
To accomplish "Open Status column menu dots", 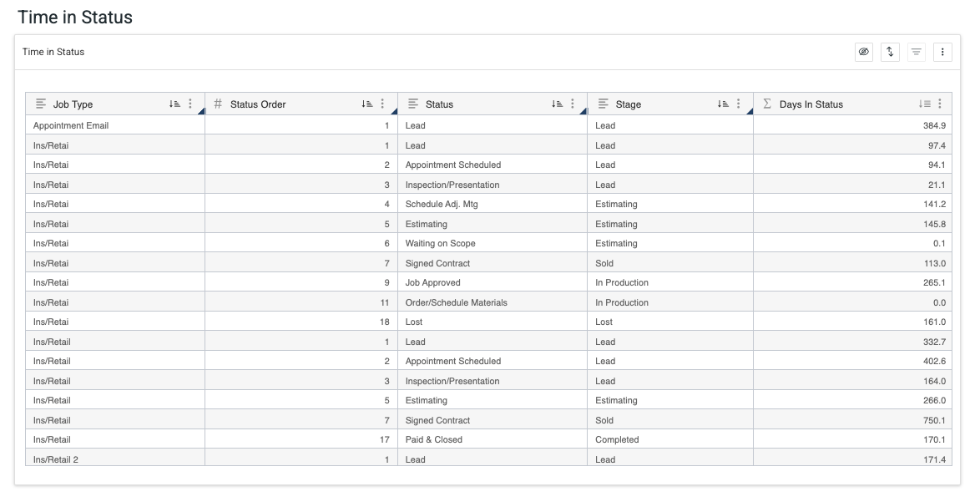I will (573, 104).
